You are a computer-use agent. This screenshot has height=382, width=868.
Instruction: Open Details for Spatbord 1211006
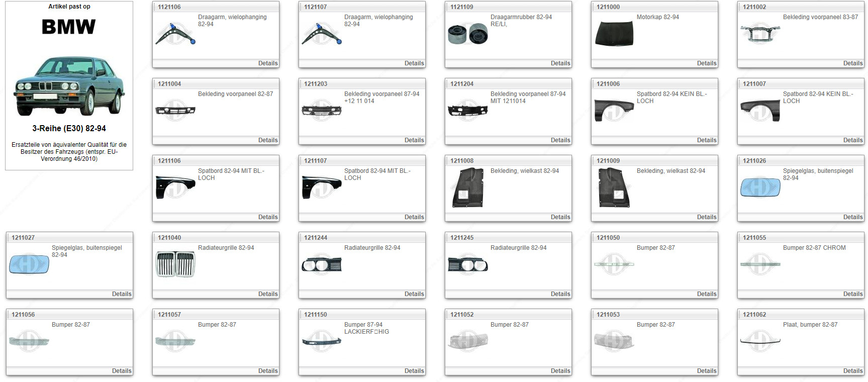point(707,140)
